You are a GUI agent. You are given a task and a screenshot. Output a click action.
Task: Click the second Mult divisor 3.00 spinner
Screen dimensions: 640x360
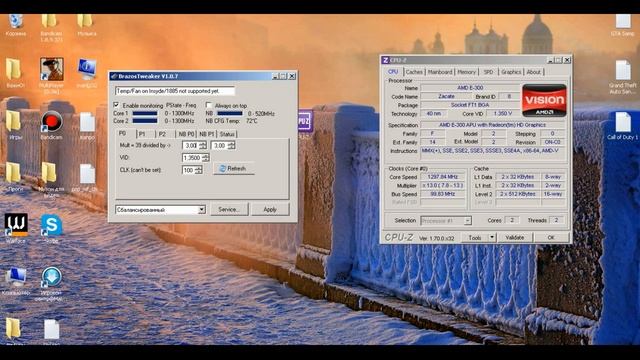[223, 145]
